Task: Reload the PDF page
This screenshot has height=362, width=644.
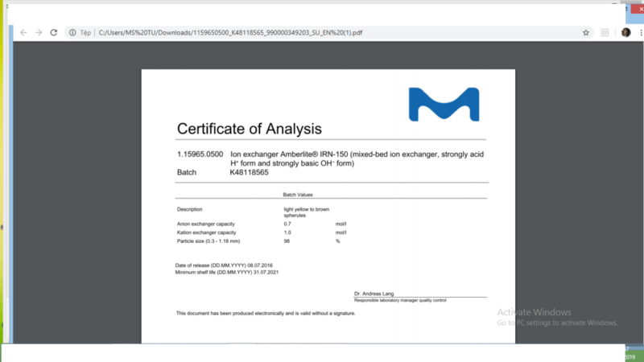Action: point(54,32)
